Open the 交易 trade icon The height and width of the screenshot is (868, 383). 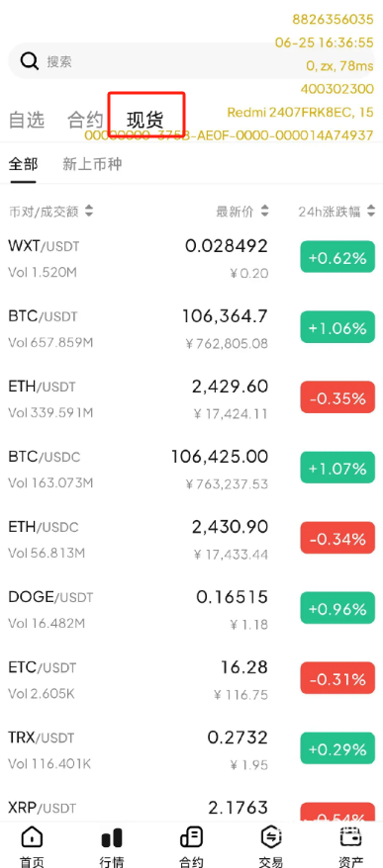coord(271,838)
